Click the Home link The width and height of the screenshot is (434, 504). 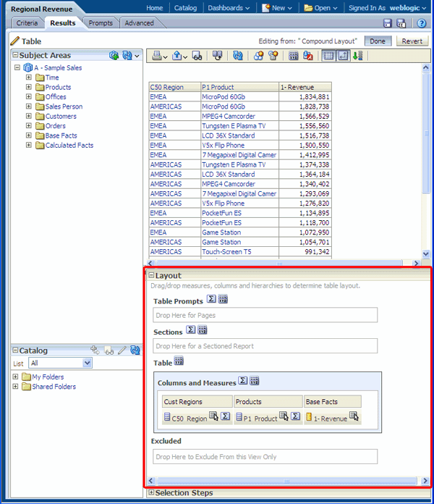tap(154, 8)
